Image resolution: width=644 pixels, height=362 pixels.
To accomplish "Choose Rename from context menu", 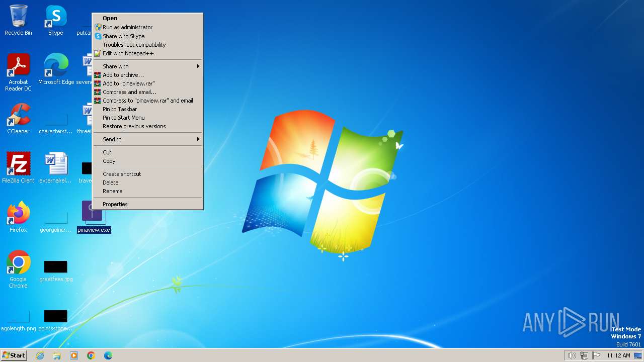I will point(148,191).
